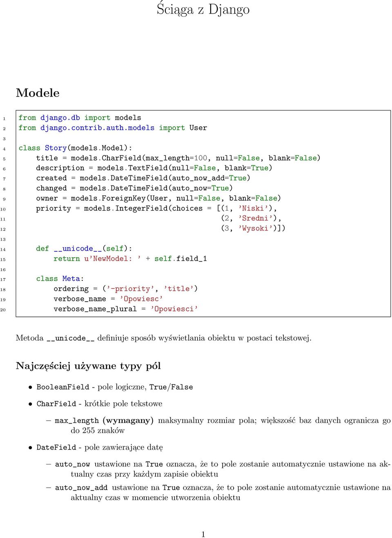The height and width of the screenshot is (538, 392).
Task: Click "verbose_name = 'Opowiesc'" code line
Action: pos(108,299)
